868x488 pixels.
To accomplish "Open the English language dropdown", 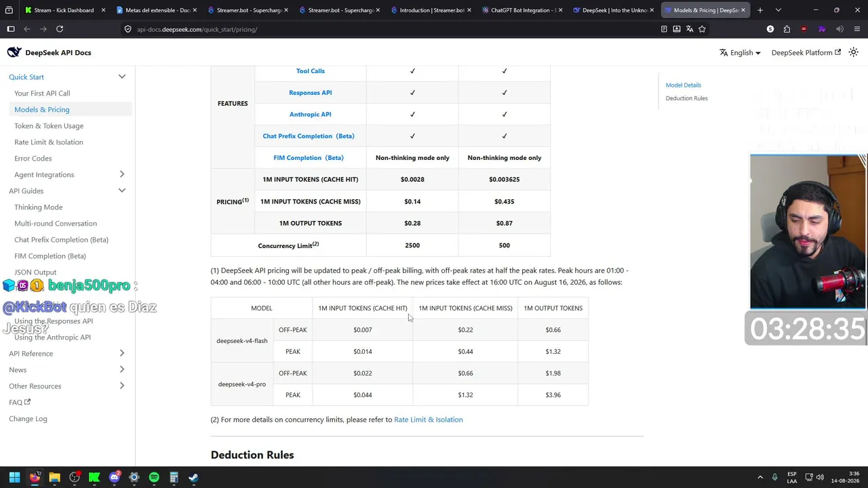I will [740, 52].
